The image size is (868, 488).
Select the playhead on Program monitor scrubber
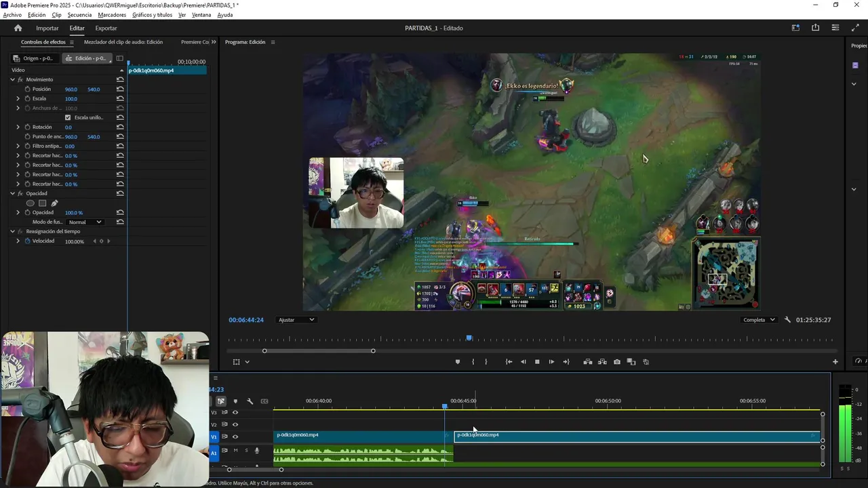pyautogui.click(x=469, y=338)
